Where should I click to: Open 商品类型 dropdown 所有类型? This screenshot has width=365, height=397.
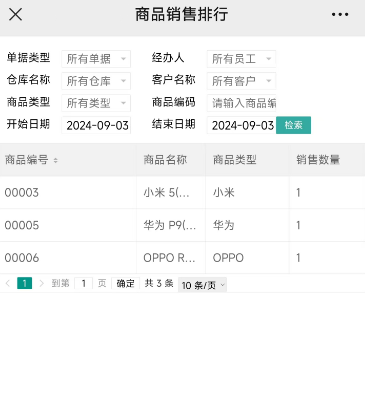click(96, 103)
